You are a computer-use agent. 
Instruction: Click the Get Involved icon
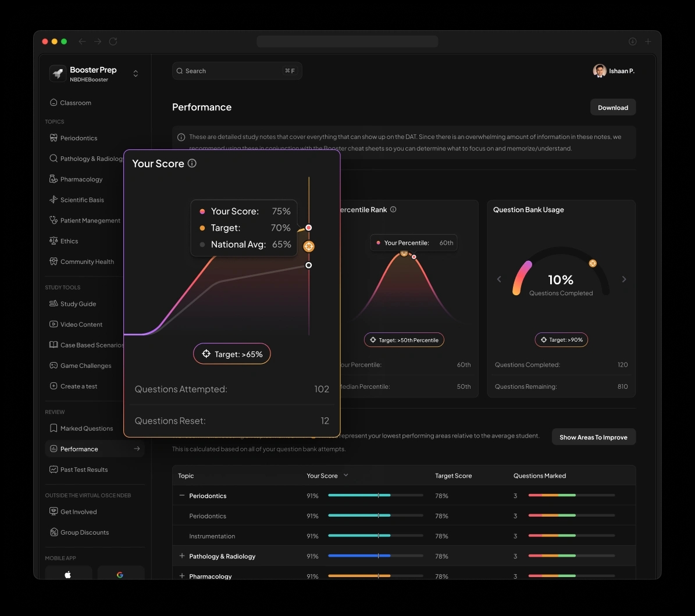pos(54,511)
